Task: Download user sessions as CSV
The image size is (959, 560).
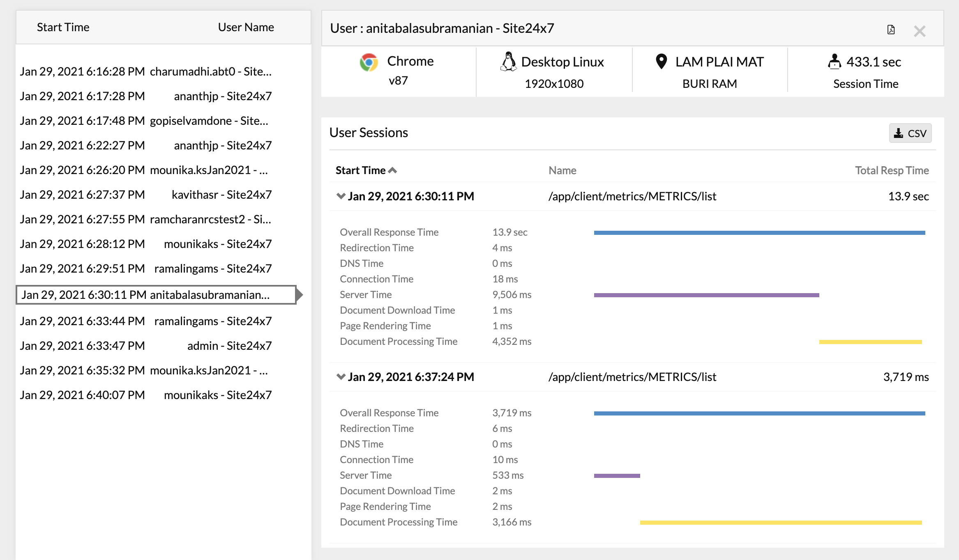Action: click(910, 133)
